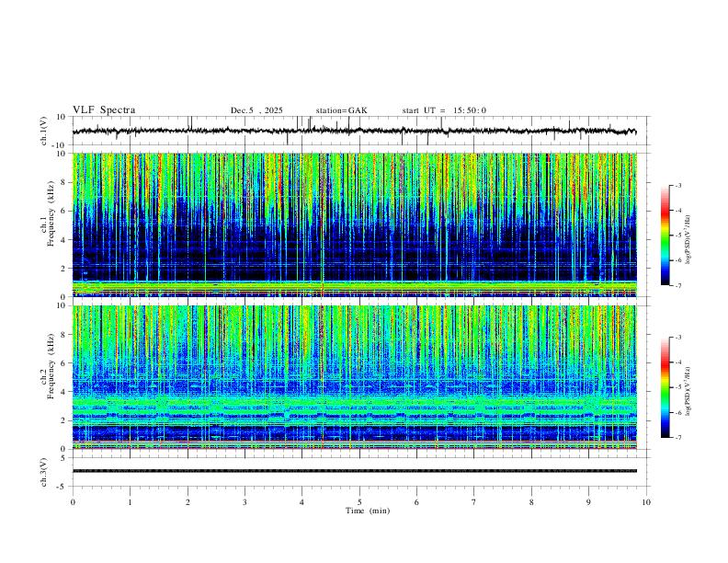Click the "6" kHz tick on ch.2 frequency axis
The height and width of the screenshot is (563, 728).
63,362
